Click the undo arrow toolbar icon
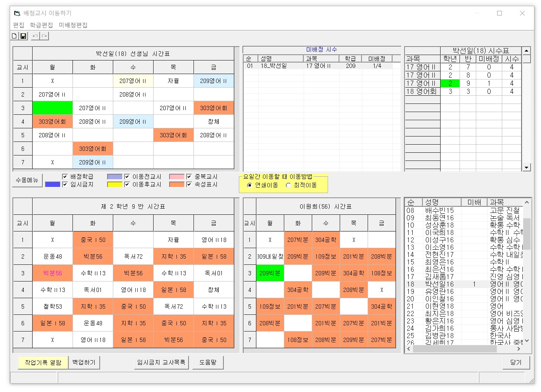 35,36
